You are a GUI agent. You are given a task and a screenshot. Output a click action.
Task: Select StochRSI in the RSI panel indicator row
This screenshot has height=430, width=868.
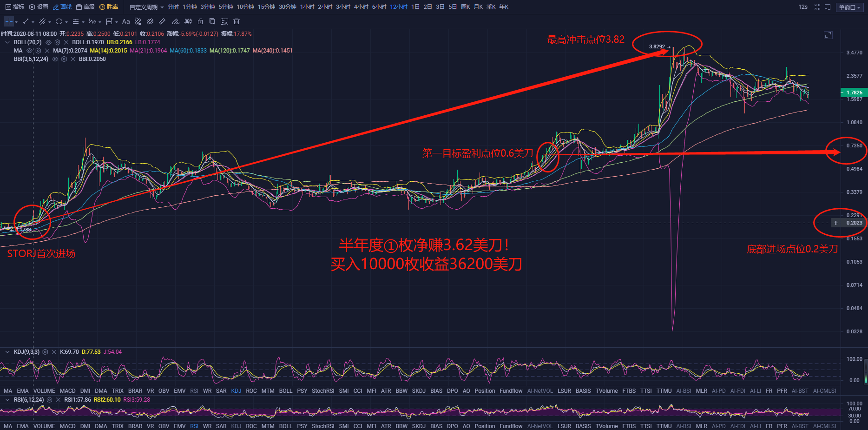click(323, 426)
